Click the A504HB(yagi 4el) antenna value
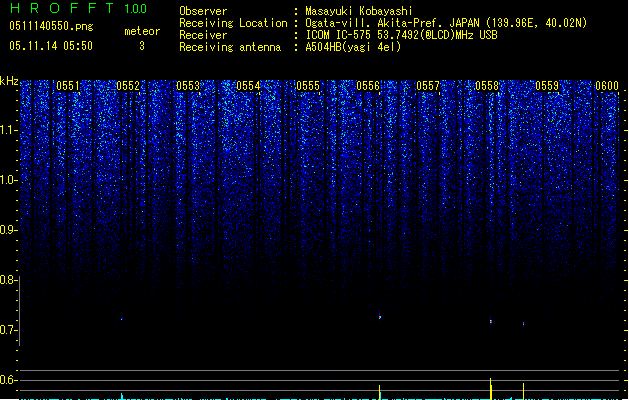This screenshot has height=400, width=629. pyautogui.click(x=353, y=47)
